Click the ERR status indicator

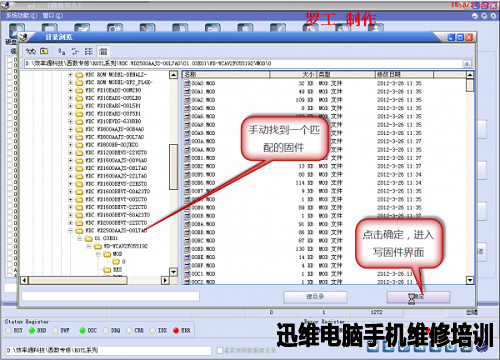(176, 330)
